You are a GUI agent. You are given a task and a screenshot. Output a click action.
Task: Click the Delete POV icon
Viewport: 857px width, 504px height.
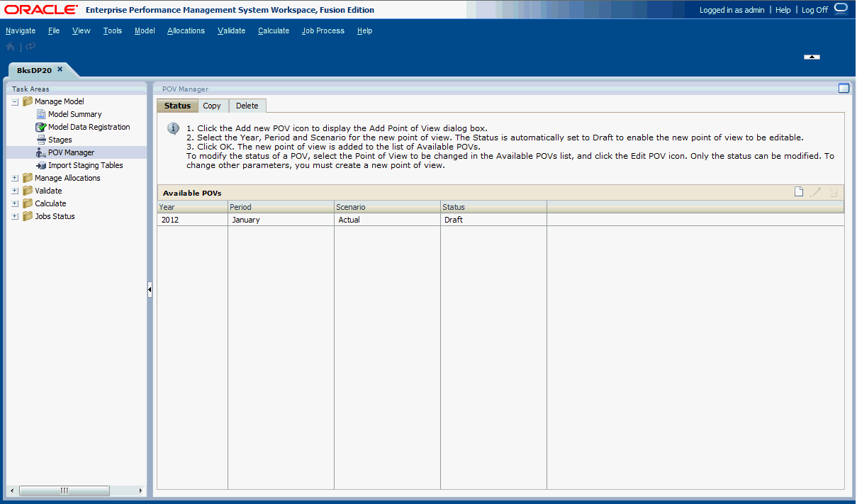coord(834,192)
